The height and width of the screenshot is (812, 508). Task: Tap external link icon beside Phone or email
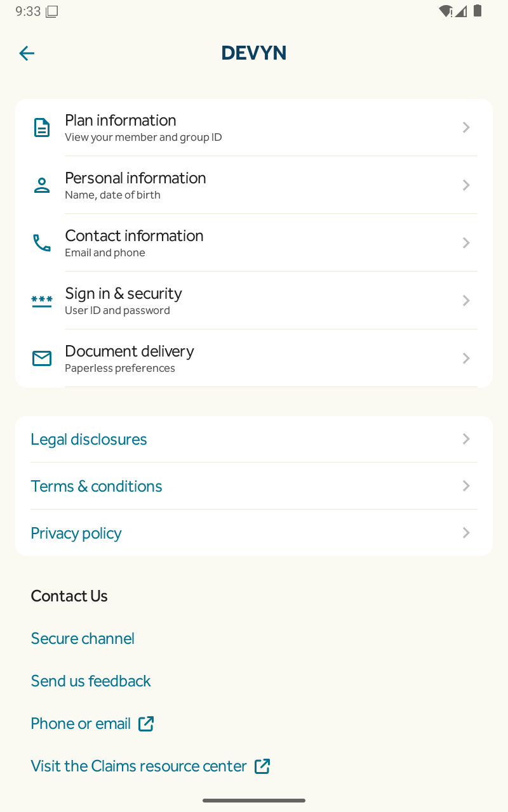(x=146, y=724)
